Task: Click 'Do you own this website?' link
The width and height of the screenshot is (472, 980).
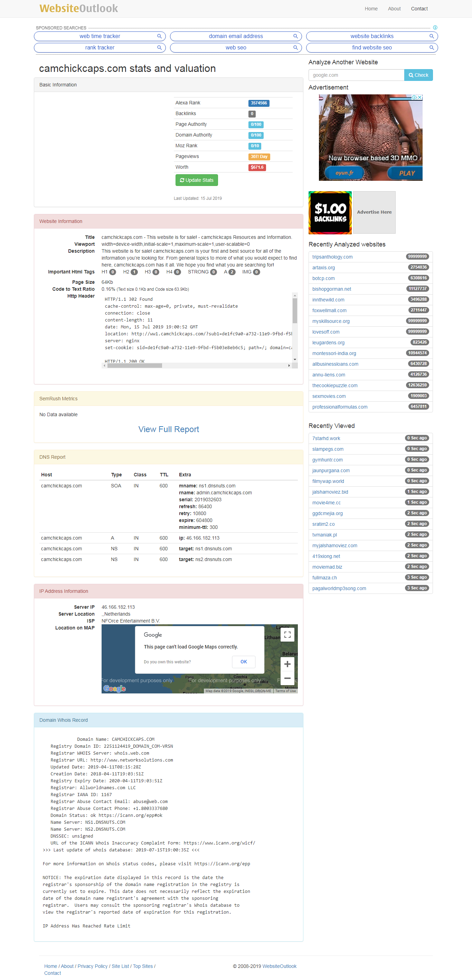Action: pos(167,662)
